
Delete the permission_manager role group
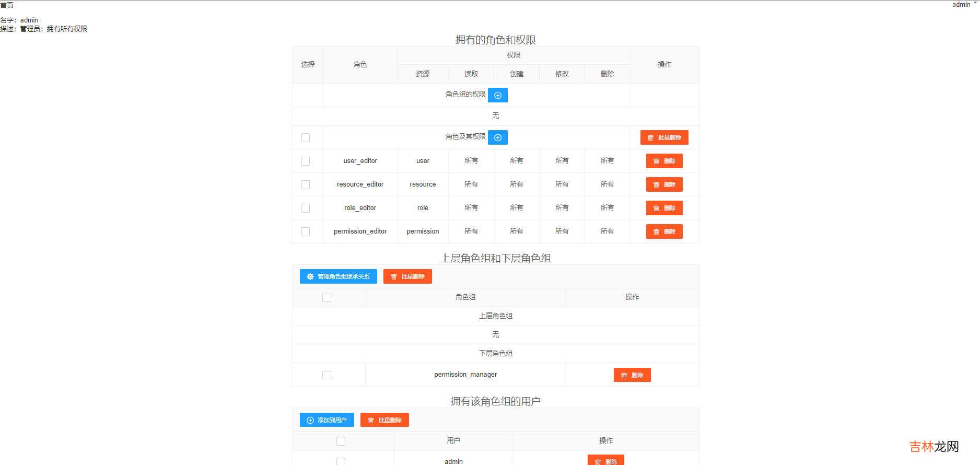(632, 375)
